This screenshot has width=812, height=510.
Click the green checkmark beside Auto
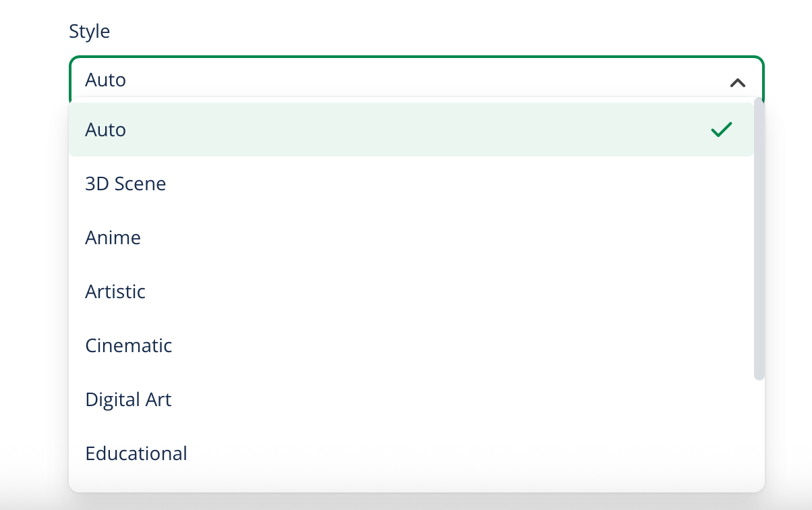pos(721,130)
